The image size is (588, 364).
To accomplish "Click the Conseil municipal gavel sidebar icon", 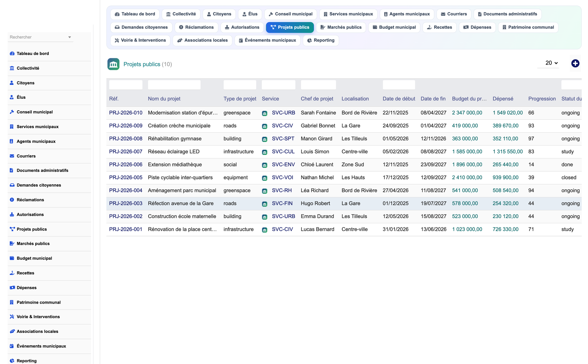I will pyautogui.click(x=12, y=112).
